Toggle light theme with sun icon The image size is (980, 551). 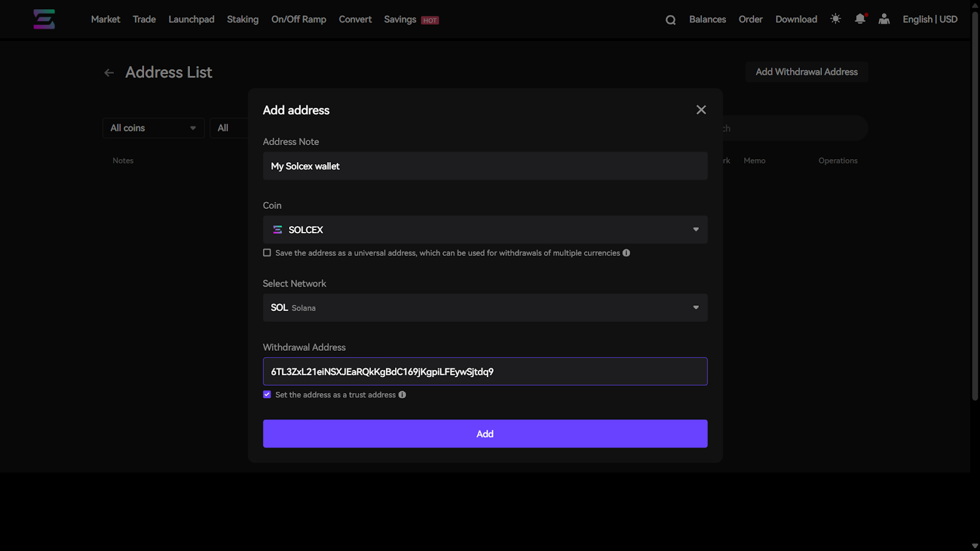[x=835, y=19]
